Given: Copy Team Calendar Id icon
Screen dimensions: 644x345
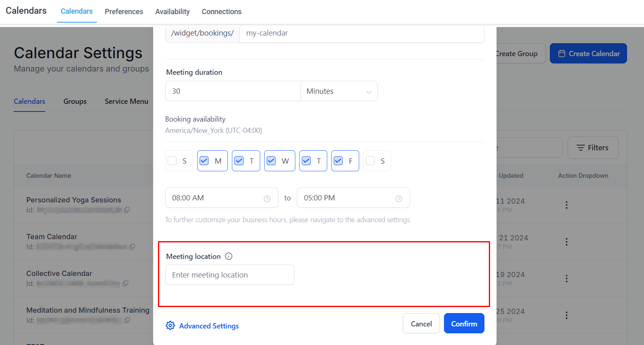Looking at the screenshot, I should [132, 247].
